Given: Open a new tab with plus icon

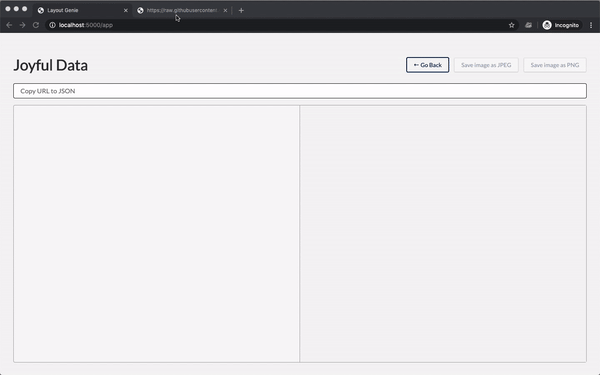Looking at the screenshot, I should click(x=241, y=10).
